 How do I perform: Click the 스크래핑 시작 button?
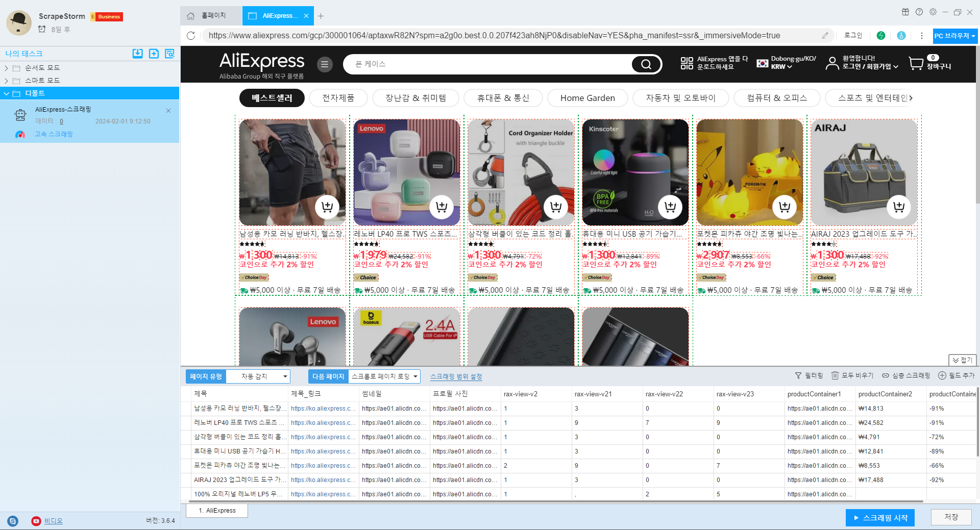(880, 518)
